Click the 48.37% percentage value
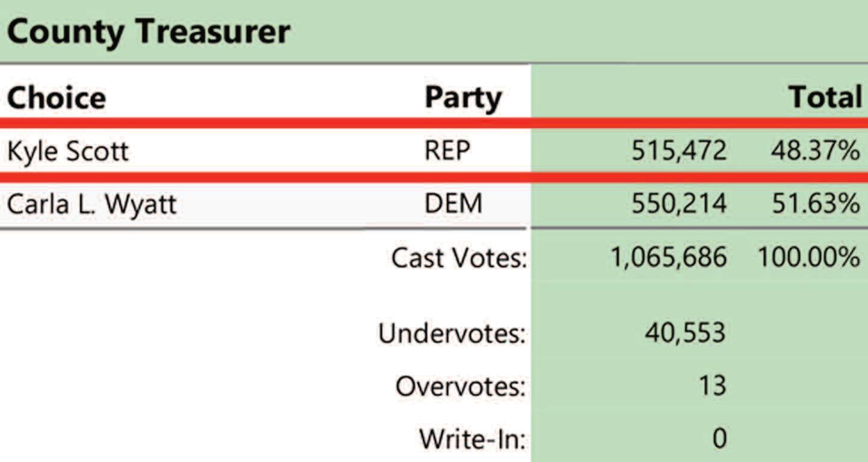Image resolution: width=868 pixels, height=462 pixels. click(x=816, y=151)
